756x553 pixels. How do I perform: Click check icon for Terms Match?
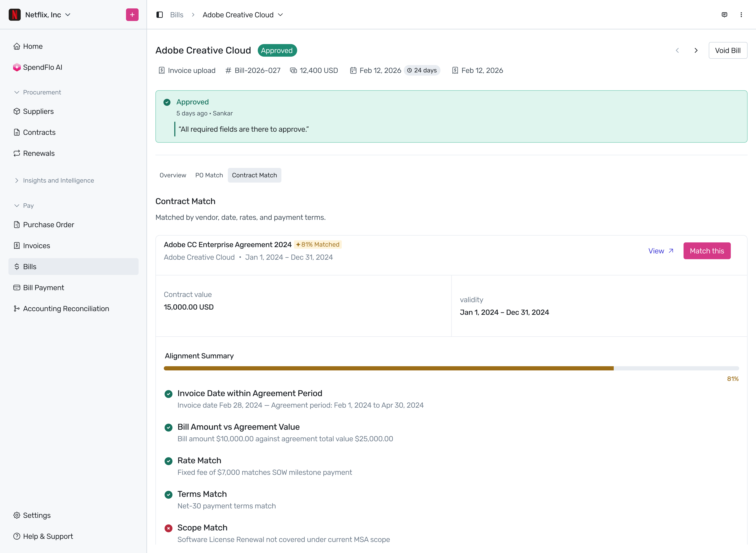(169, 494)
